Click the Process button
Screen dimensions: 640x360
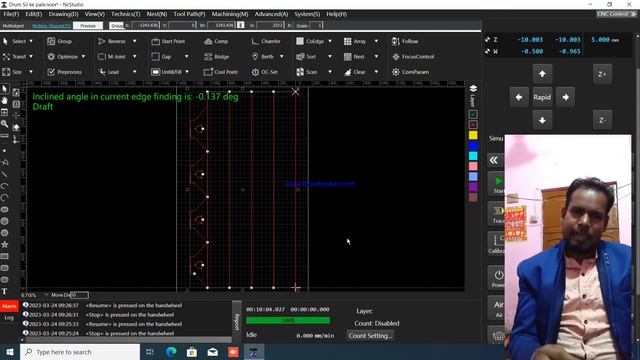(x=88, y=25)
